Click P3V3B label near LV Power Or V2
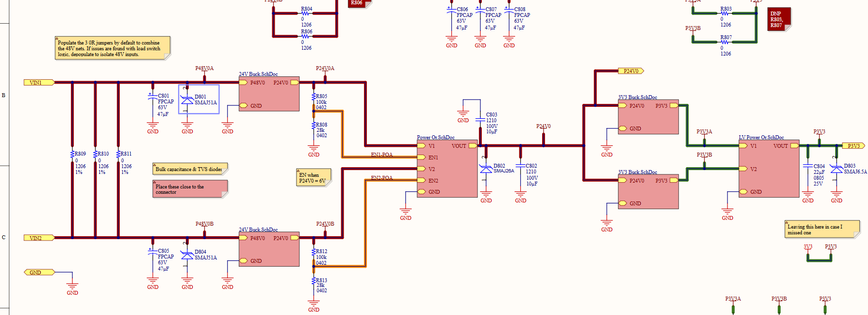This screenshot has height=315, width=868. [x=704, y=155]
